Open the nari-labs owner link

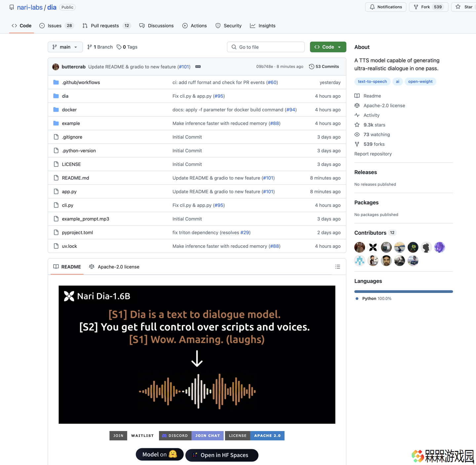tap(30, 7)
